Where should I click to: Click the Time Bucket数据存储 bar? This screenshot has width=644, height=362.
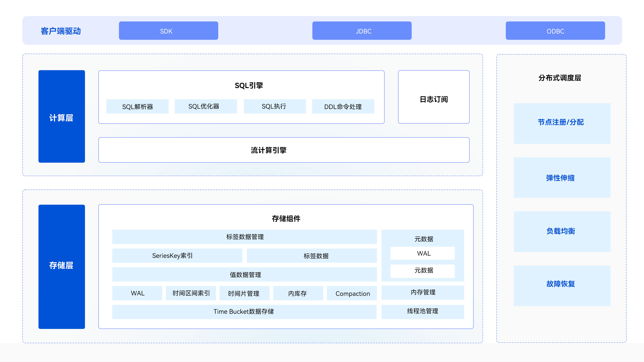pos(244,311)
